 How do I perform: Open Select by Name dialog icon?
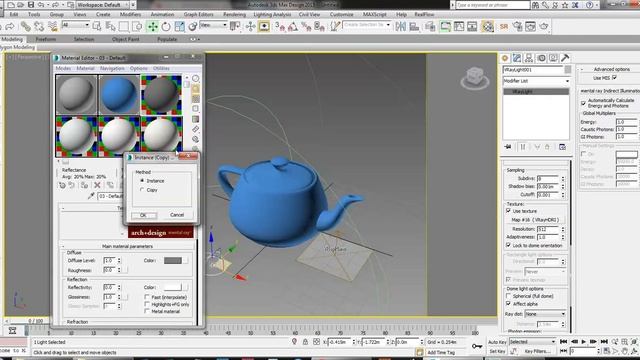point(110,27)
